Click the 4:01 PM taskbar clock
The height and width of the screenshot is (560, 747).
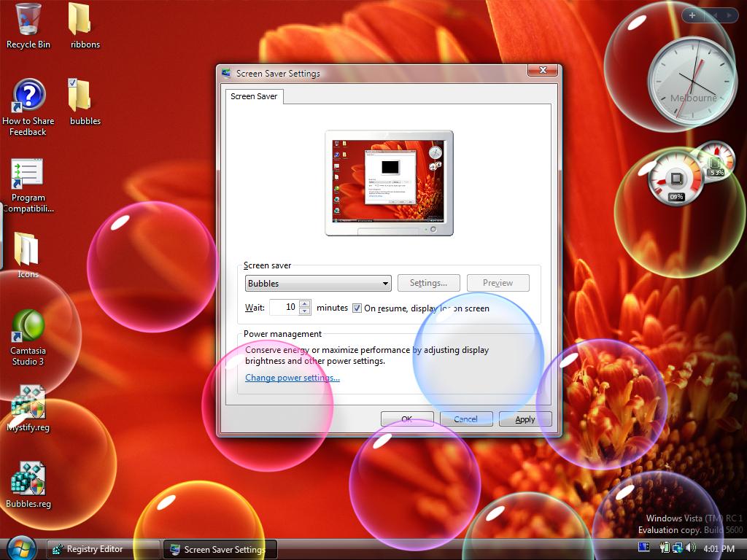click(x=719, y=548)
